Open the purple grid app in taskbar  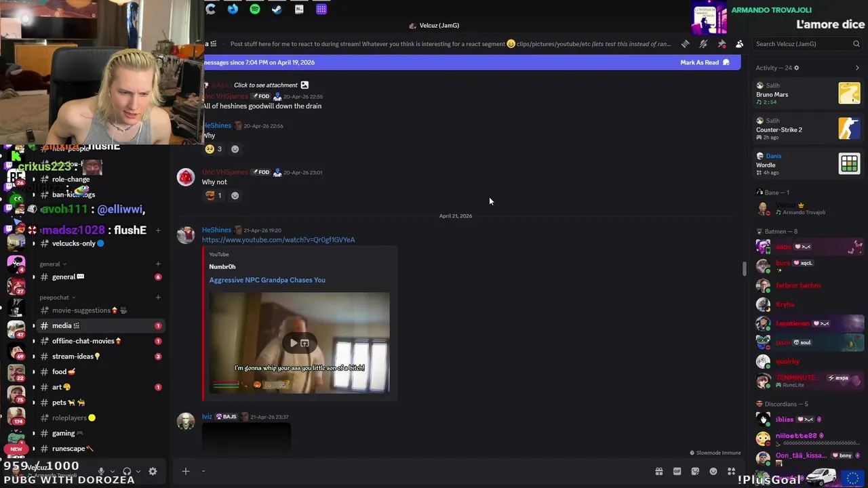coord(321,9)
